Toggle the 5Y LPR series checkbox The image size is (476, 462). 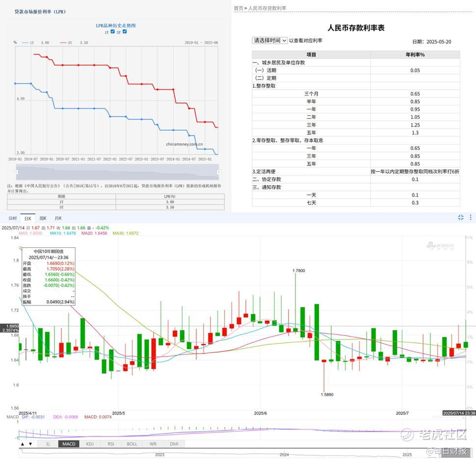point(125,31)
